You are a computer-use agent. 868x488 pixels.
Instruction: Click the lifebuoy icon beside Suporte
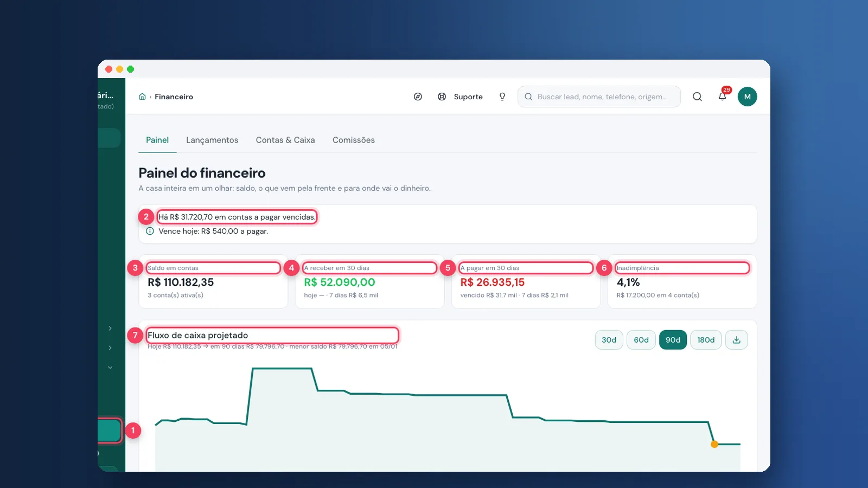tap(442, 97)
